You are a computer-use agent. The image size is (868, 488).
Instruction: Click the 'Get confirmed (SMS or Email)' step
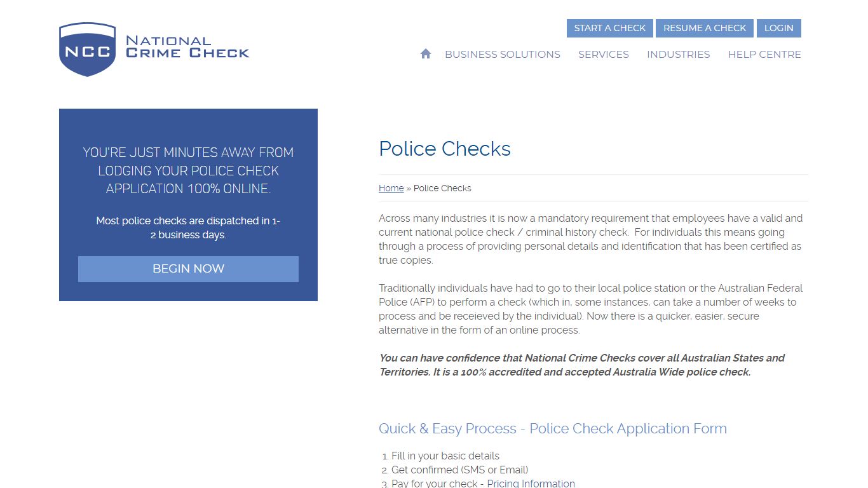[x=460, y=470]
